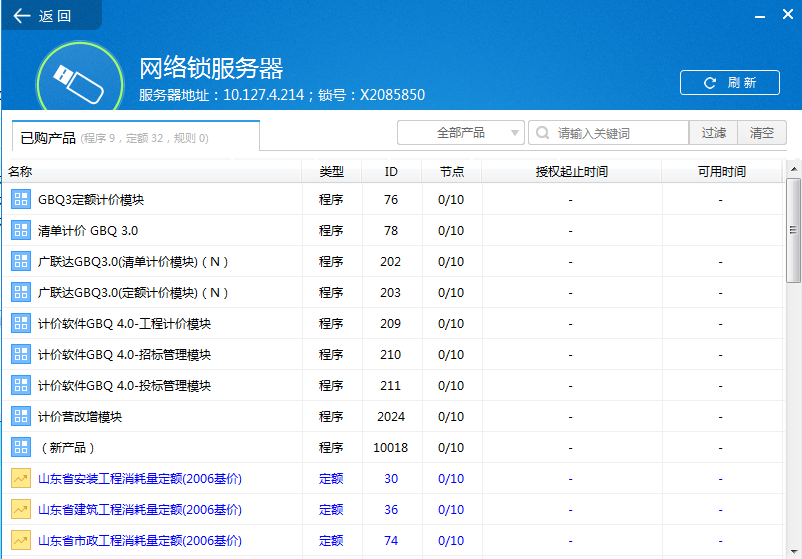
Task: Select 计价软件GBQ 4.0-投标管理模块 name
Action: coord(124,386)
